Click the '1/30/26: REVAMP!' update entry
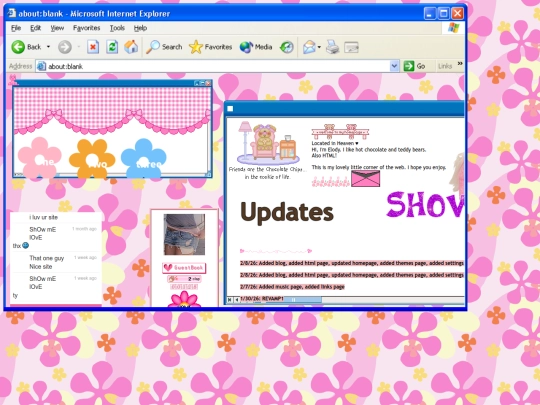 (x=262, y=298)
